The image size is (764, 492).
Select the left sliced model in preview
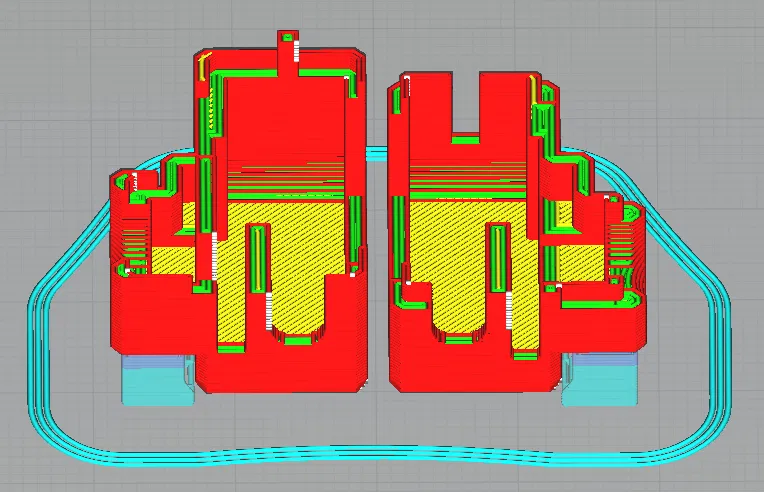pyautogui.click(x=239, y=212)
